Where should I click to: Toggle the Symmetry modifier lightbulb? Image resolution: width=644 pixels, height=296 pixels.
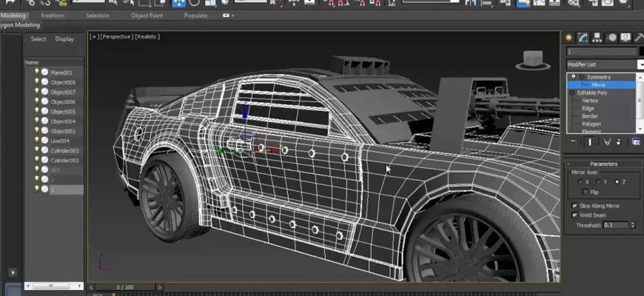[573, 77]
